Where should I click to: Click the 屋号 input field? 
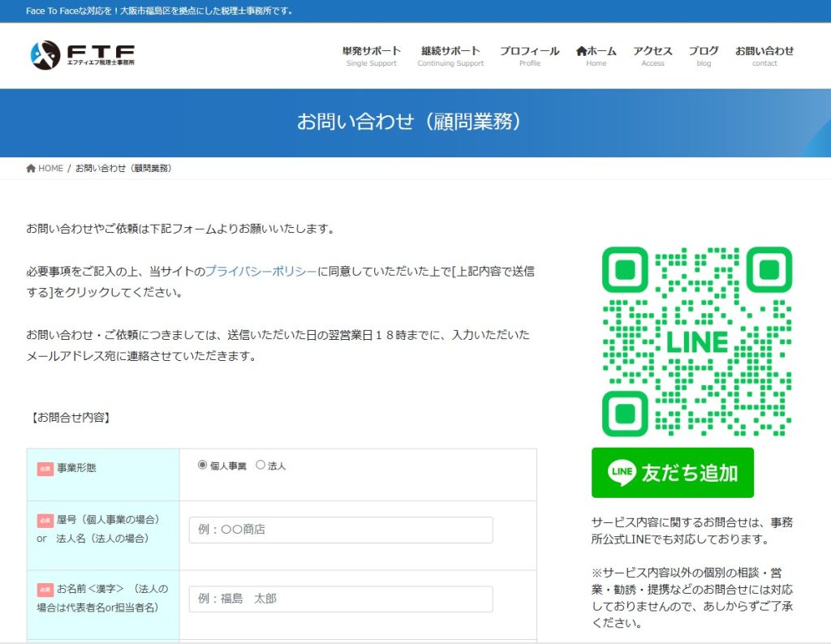341,530
